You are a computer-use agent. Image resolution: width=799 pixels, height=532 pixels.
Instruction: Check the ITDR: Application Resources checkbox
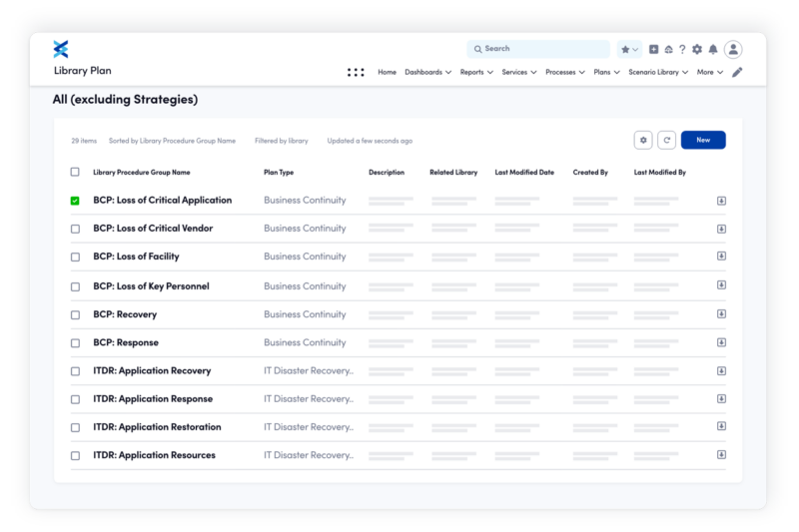coord(75,455)
